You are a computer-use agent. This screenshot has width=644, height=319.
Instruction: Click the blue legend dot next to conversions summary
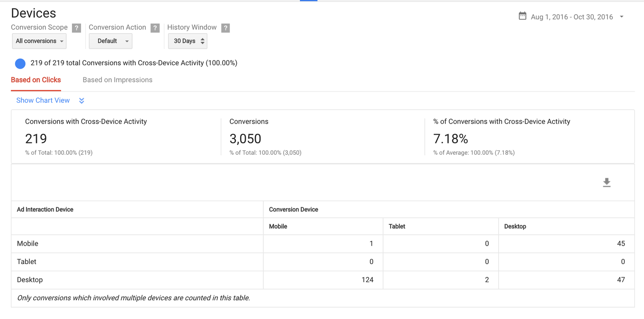click(x=20, y=63)
